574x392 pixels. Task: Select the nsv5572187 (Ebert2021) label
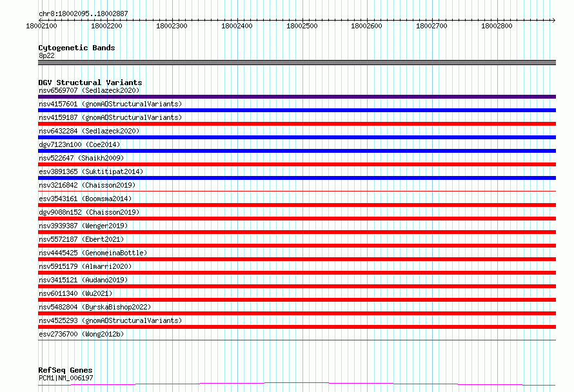[x=81, y=239]
